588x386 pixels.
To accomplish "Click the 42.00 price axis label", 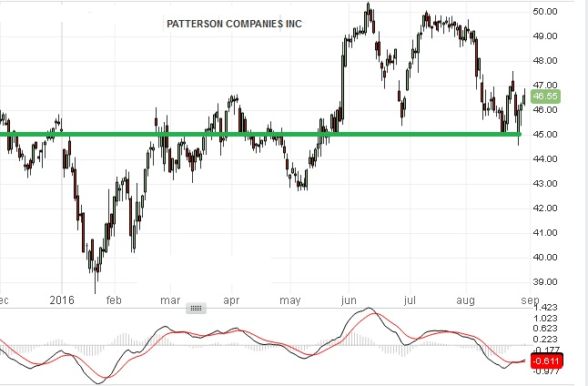I will click(545, 208).
